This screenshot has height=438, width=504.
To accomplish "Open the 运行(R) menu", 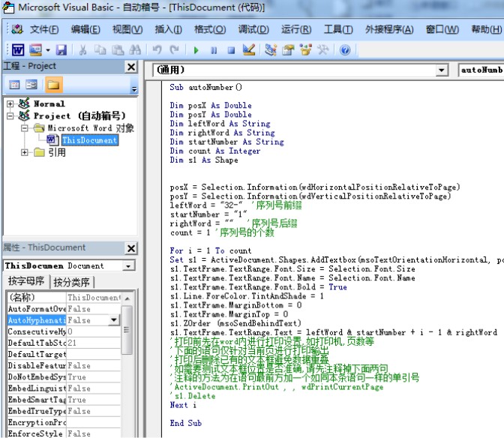I will pos(296,29).
